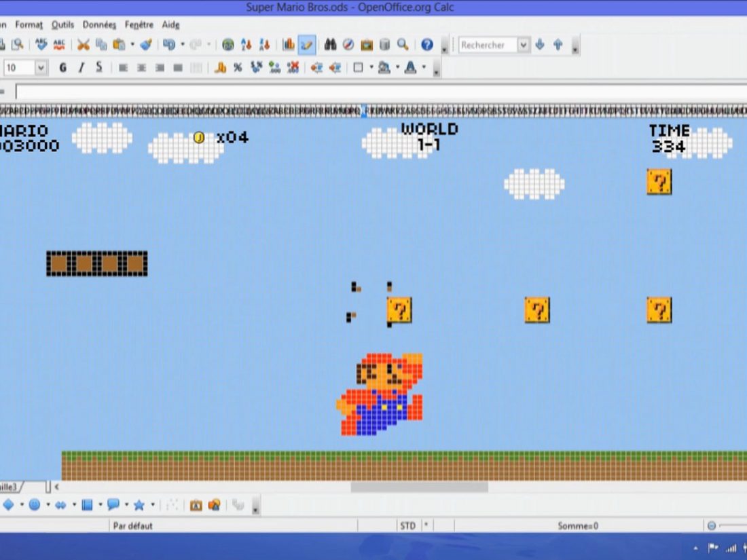The width and height of the screenshot is (747, 560).
Task: Apply percent number format
Action: (x=238, y=68)
